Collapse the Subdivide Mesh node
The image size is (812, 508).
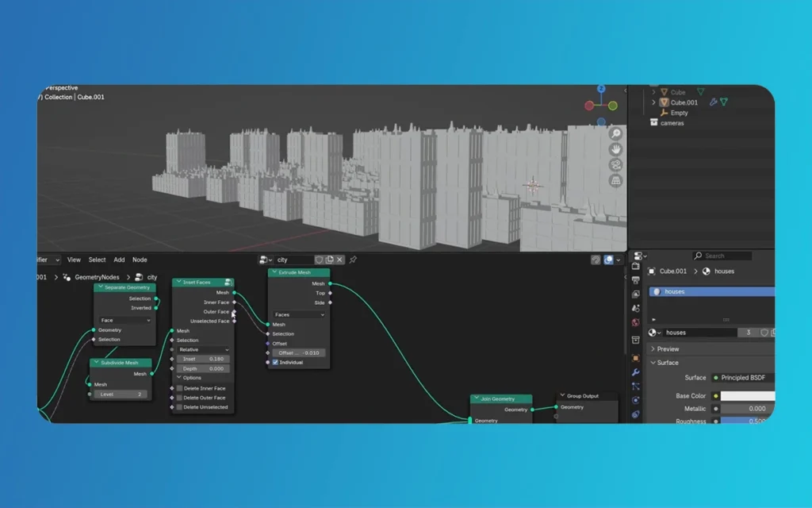(96, 362)
